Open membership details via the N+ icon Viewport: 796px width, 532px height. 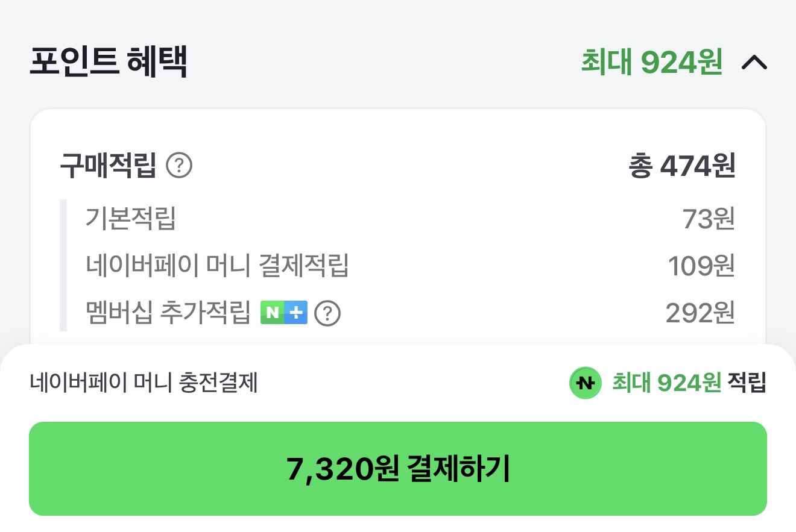click(284, 312)
